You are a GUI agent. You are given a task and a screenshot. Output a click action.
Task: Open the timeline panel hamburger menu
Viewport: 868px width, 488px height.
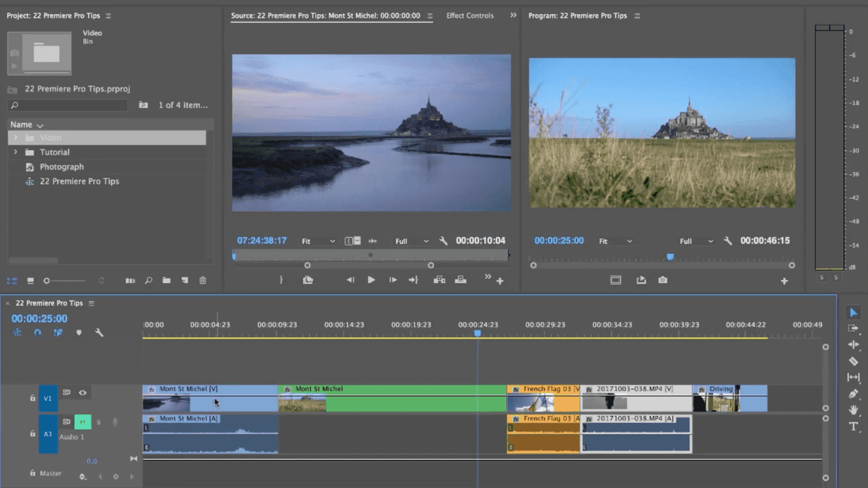click(91, 303)
